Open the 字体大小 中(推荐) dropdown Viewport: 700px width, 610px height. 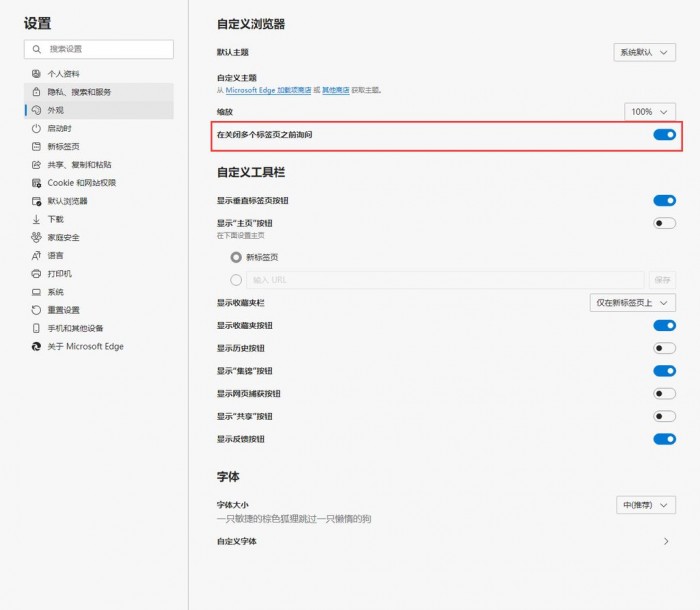(646, 505)
